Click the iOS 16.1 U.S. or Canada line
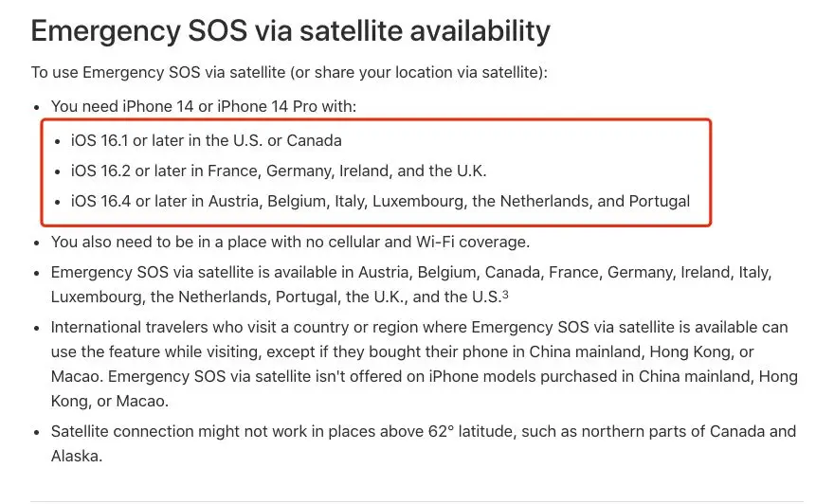This screenshot has height=504, width=834. [207, 140]
